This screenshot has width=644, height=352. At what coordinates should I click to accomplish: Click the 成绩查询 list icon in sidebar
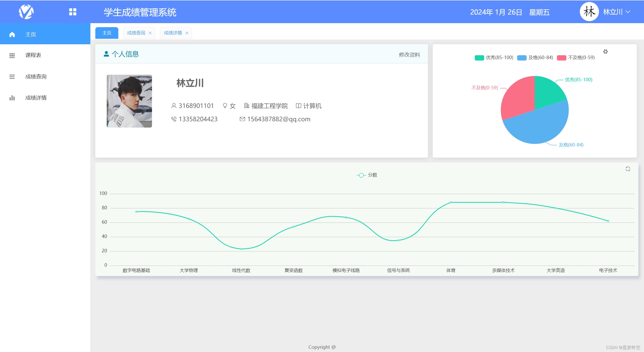12,77
